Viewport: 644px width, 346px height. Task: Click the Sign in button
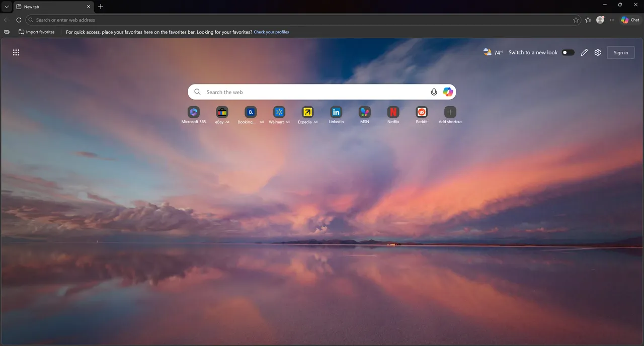click(x=621, y=52)
